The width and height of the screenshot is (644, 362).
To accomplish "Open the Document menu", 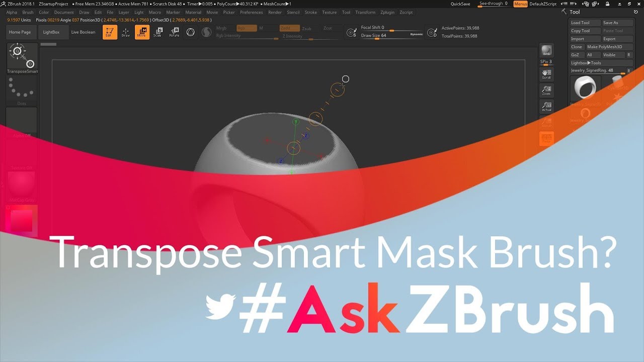I will 64,12.
